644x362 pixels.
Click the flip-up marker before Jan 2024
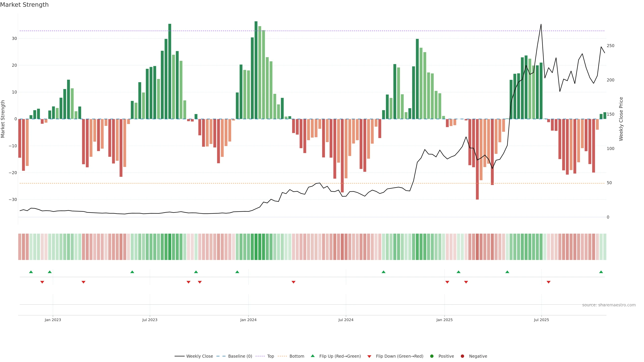237,272
